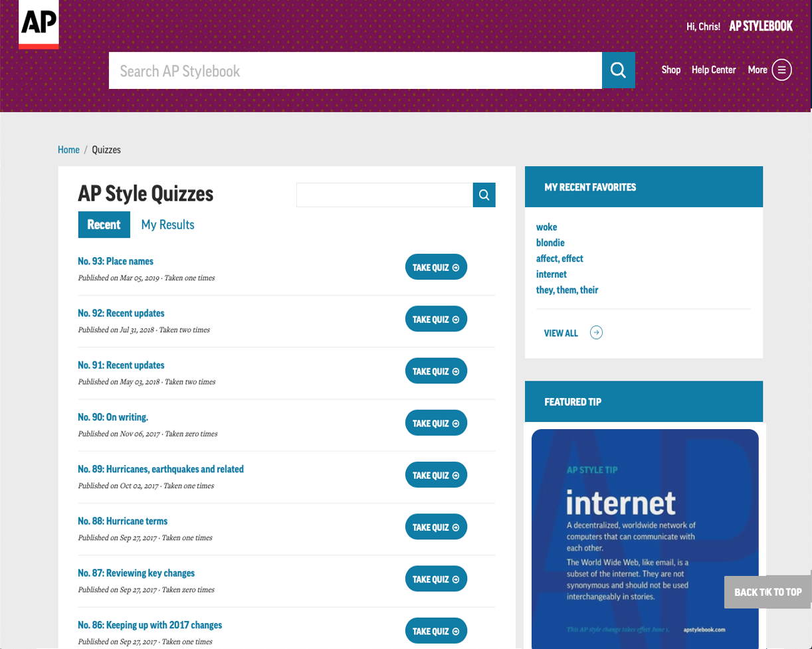Select the Recent tab
This screenshot has width=812, height=649.
104,225
